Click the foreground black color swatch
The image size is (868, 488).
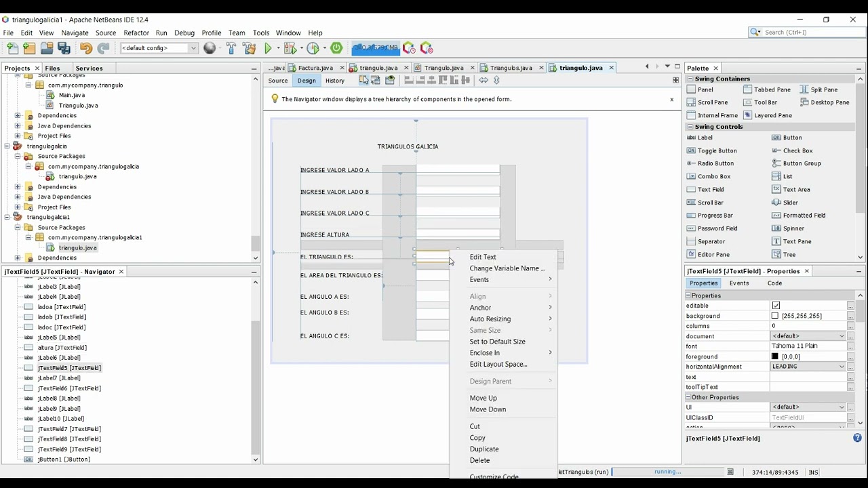(775, 357)
